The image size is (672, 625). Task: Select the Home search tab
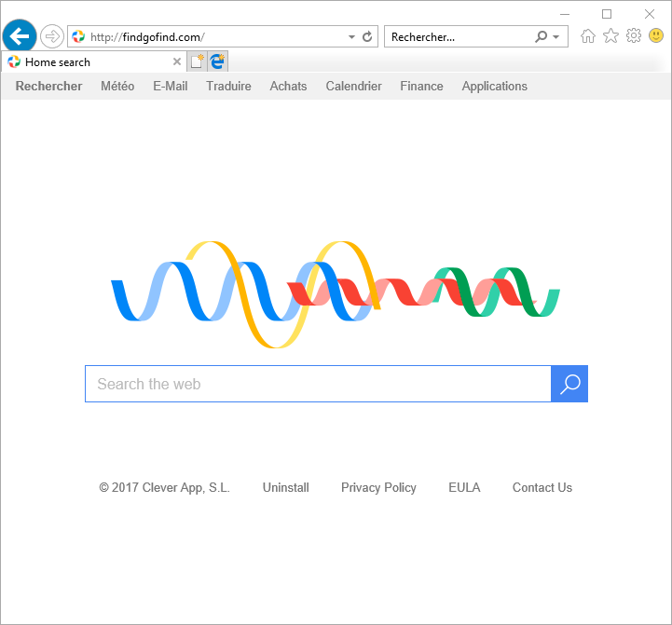pos(84,62)
